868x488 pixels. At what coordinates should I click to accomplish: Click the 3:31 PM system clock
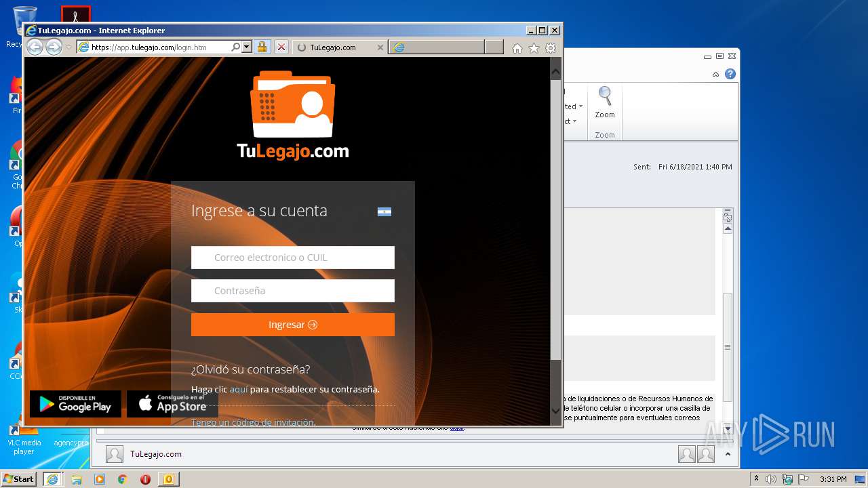pos(833,479)
